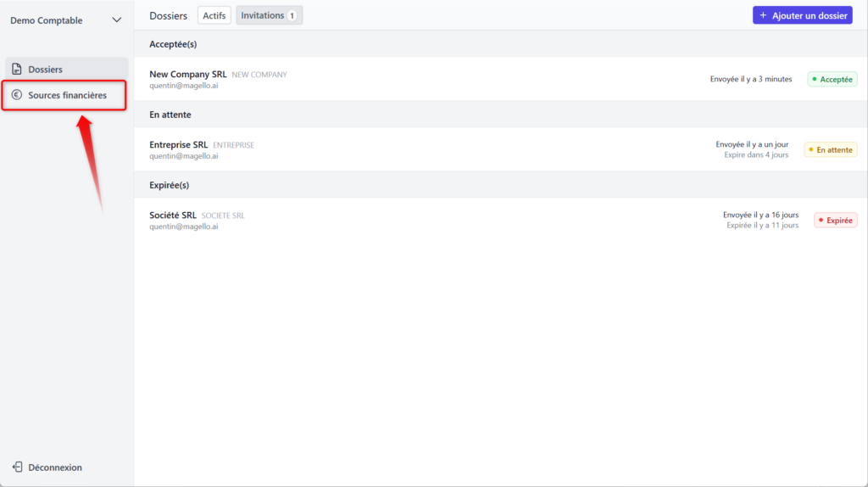
Task: Click the Dossiers file icon in sidebar
Action: point(17,70)
